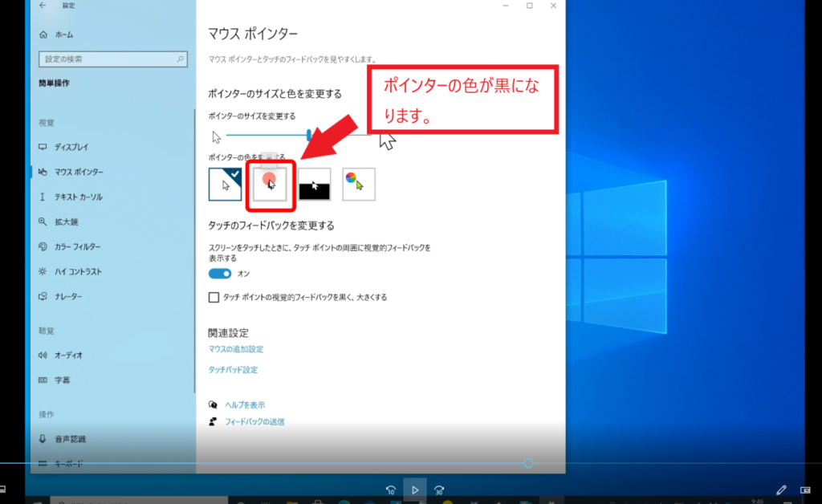Go to Settings Home (ホーム)

click(64, 35)
